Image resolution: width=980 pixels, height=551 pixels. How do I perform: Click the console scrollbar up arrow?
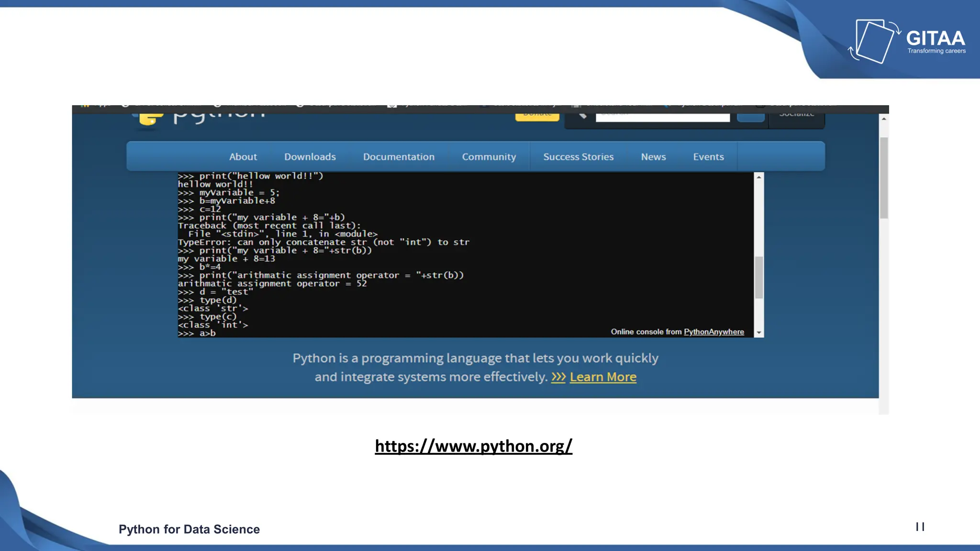[x=759, y=177]
